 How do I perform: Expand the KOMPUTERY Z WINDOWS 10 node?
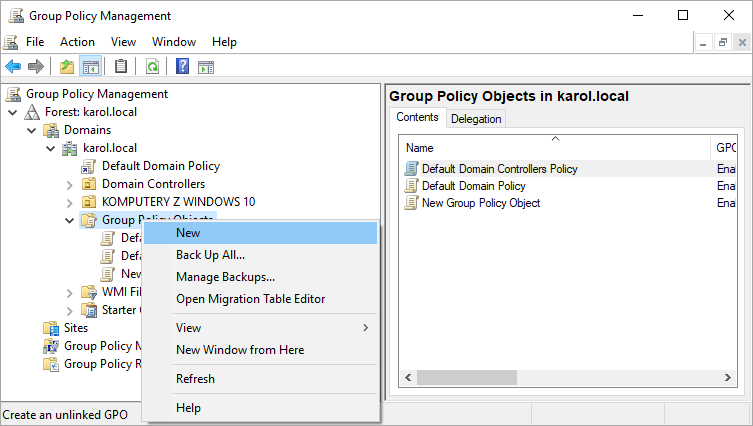click(x=69, y=202)
